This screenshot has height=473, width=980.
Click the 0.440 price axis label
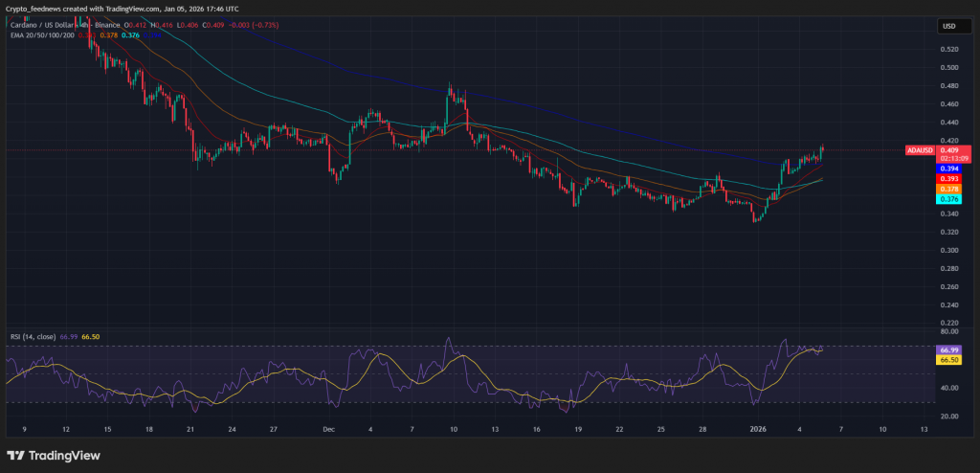pos(948,122)
